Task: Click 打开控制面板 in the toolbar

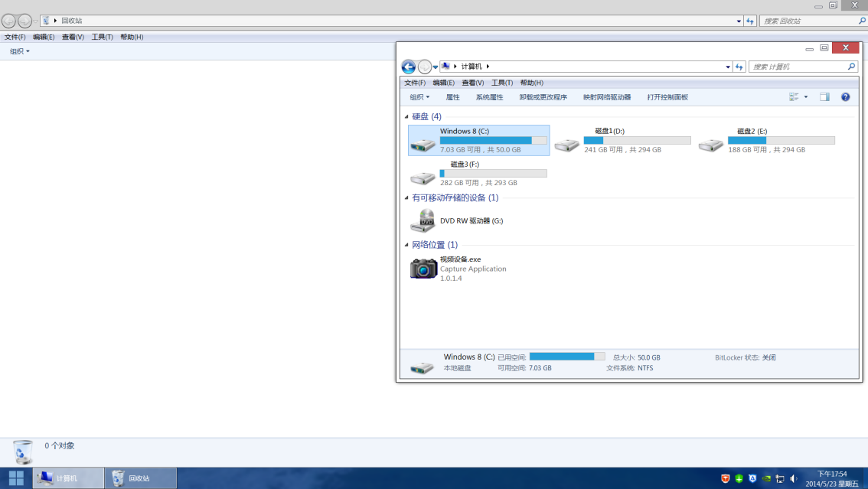Action: click(x=667, y=97)
